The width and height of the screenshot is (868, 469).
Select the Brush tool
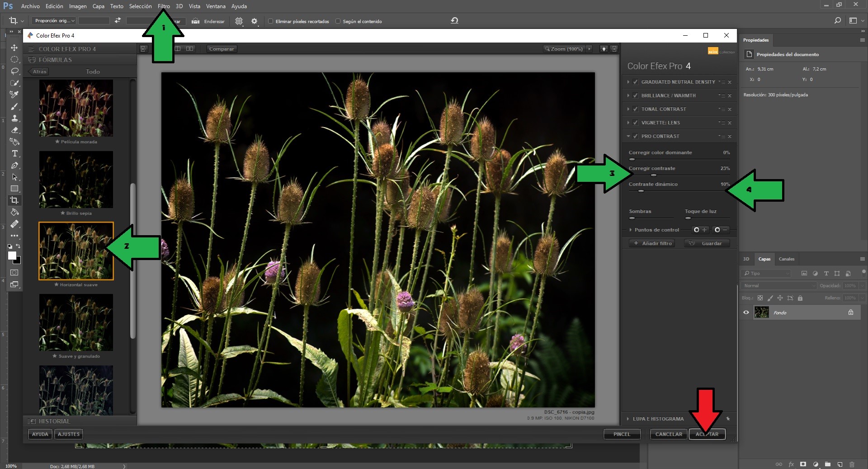(x=14, y=107)
